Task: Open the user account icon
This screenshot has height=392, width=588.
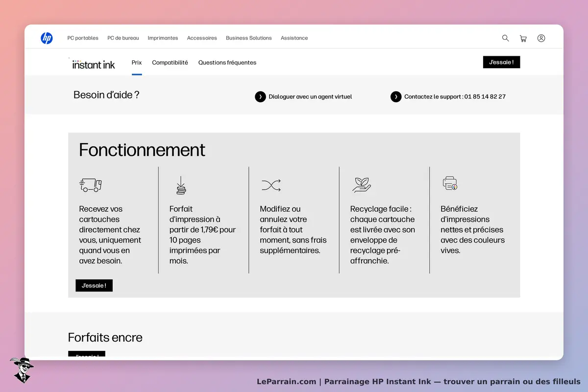Action: point(541,38)
